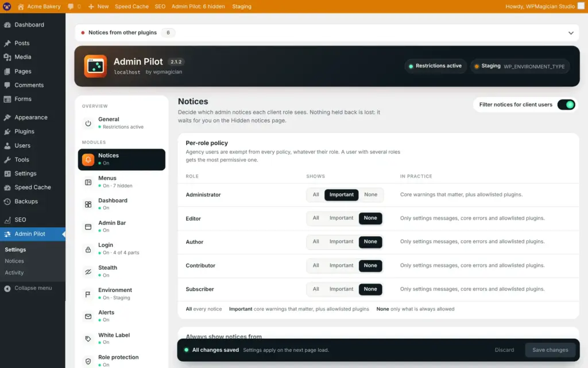The width and height of the screenshot is (588, 368).
Task: Set Editor policy to Important
Action: click(341, 218)
